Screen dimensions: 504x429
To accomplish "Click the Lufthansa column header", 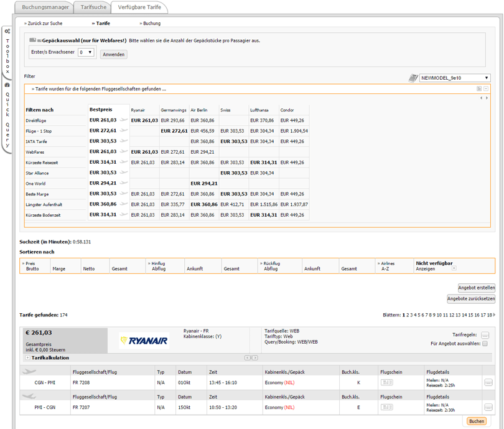I will coord(259,110).
